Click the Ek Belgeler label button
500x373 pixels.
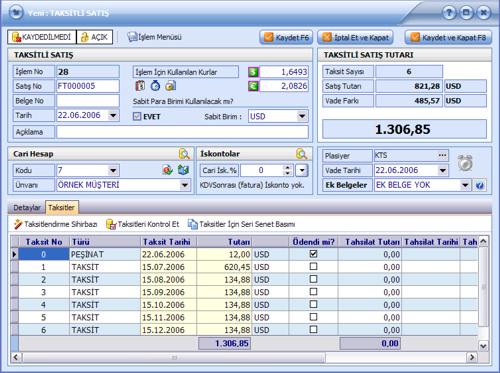point(346,185)
